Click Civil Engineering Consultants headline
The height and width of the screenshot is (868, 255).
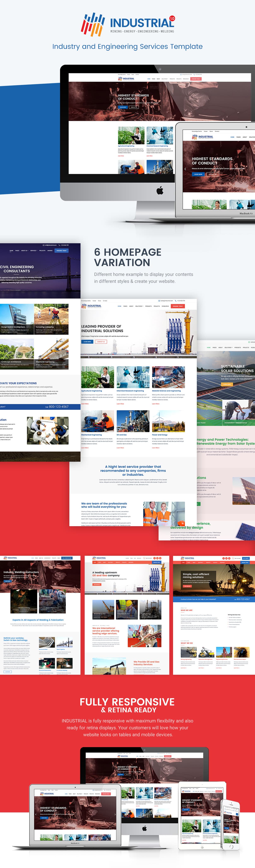click(17, 269)
